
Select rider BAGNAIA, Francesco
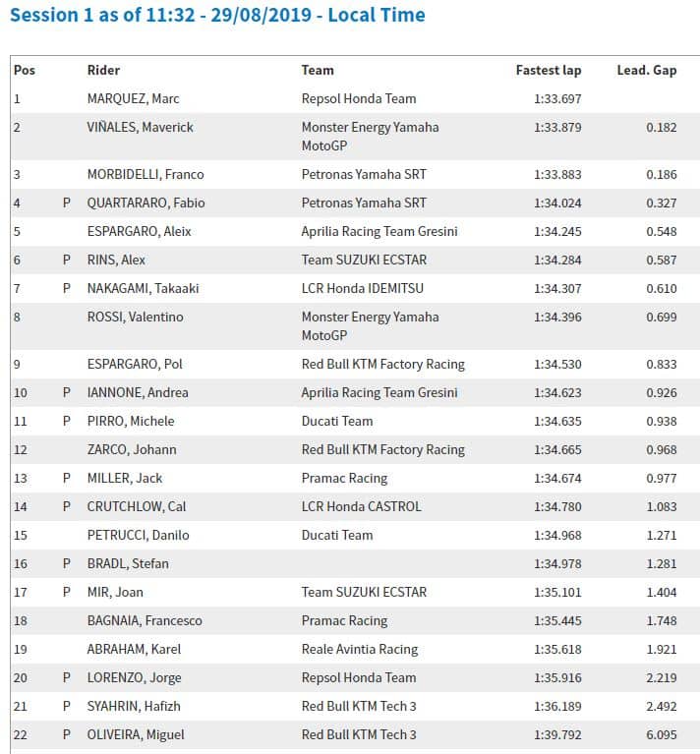(145, 620)
